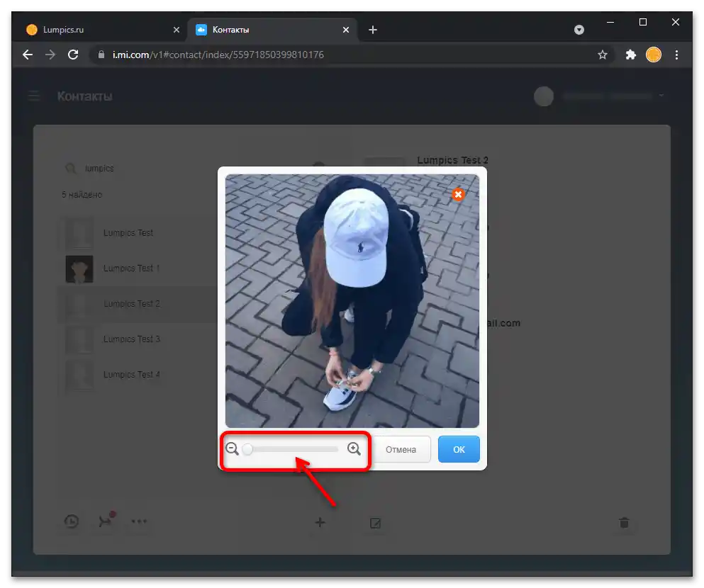Click the address bar URL
The height and width of the screenshot is (588, 704).
pos(218,55)
